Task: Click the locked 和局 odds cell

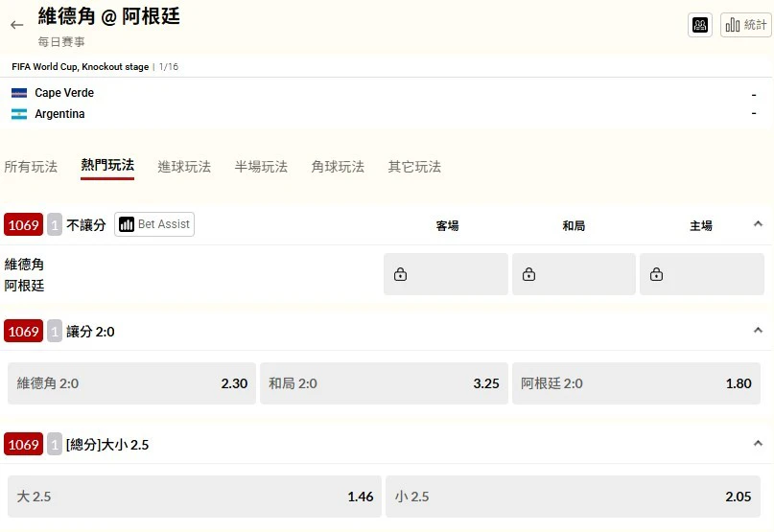Action: (x=574, y=274)
